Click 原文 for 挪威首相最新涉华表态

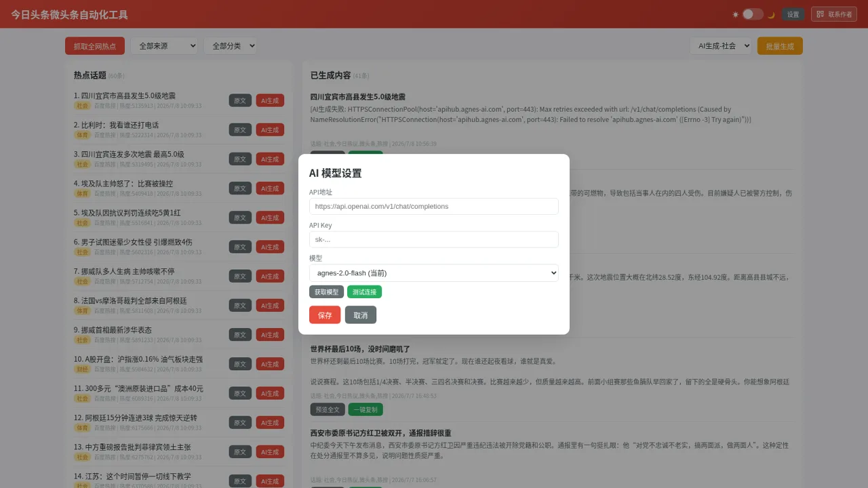(240, 335)
